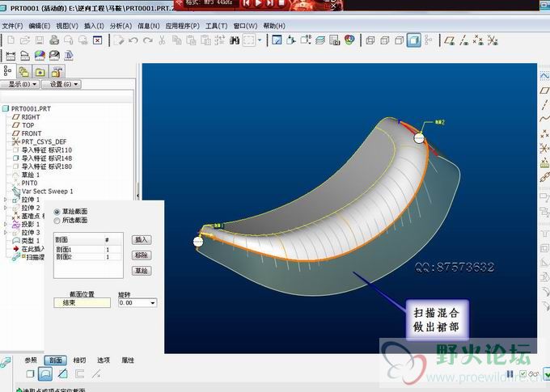The width and height of the screenshot is (550, 392).
Task: Open the 参照 dashboard tab
Action: (31, 360)
